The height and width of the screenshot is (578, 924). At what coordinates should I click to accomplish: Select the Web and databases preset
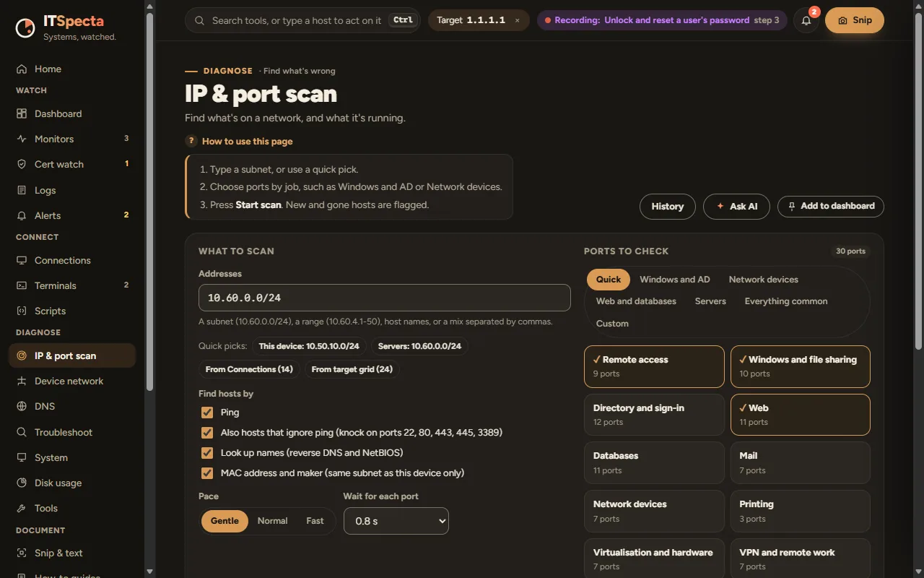click(636, 301)
